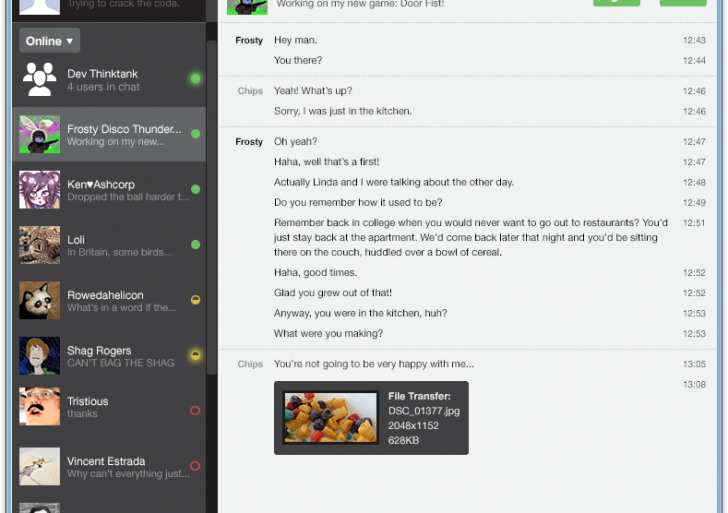Click message 'Sorry, I was just in the kitchen.'
This screenshot has height=513, width=728.
(x=343, y=111)
